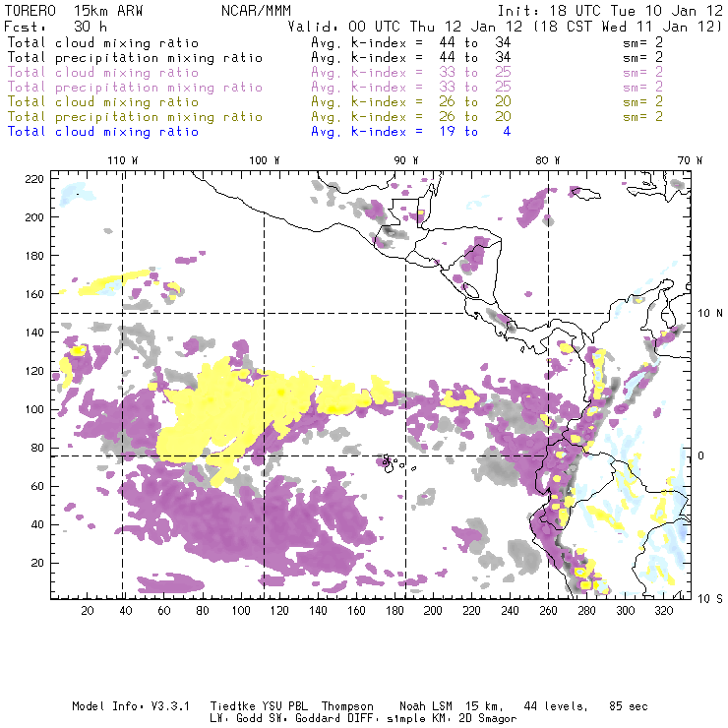Click the '70 W' longitude label
Screen dimensions: 728x728
pyautogui.click(x=690, y=160)
